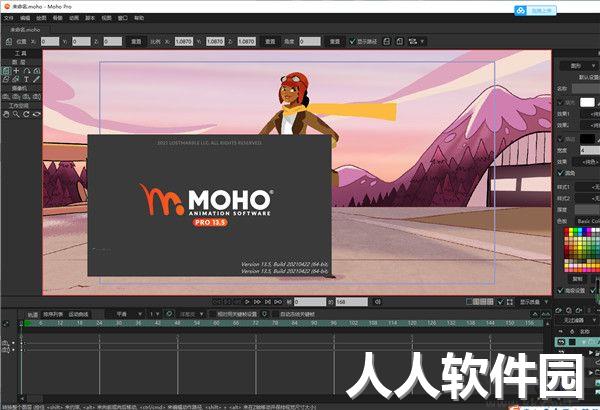Toggle the visibility of the selected layer row
This screenshot has height=410, width=600.
tap(561, 341)
